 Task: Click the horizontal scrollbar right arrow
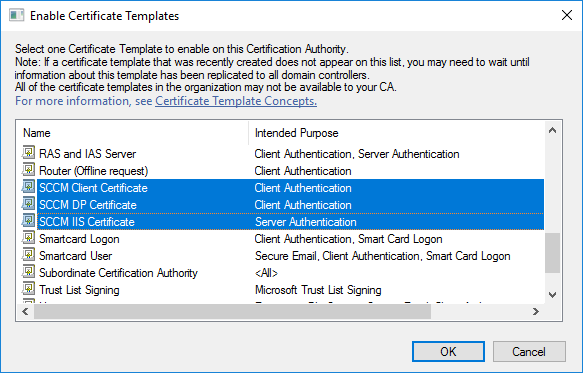pyautogui.click(x=535, y=311)
